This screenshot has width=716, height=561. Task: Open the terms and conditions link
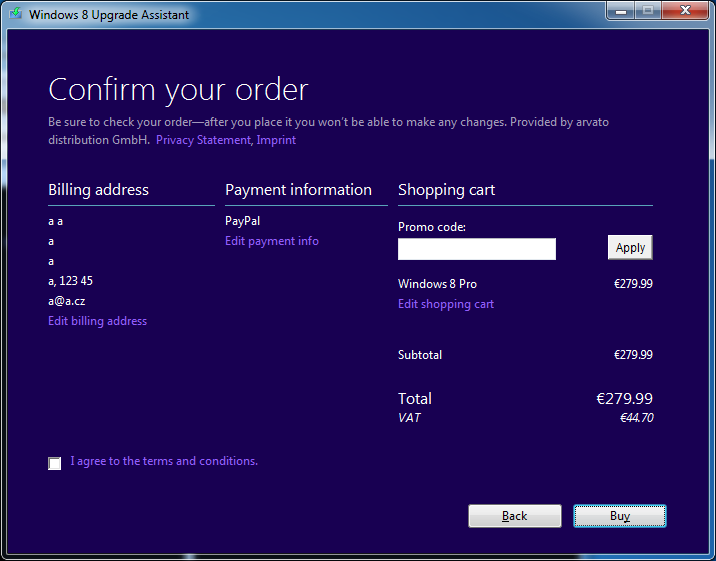point(164,461)
